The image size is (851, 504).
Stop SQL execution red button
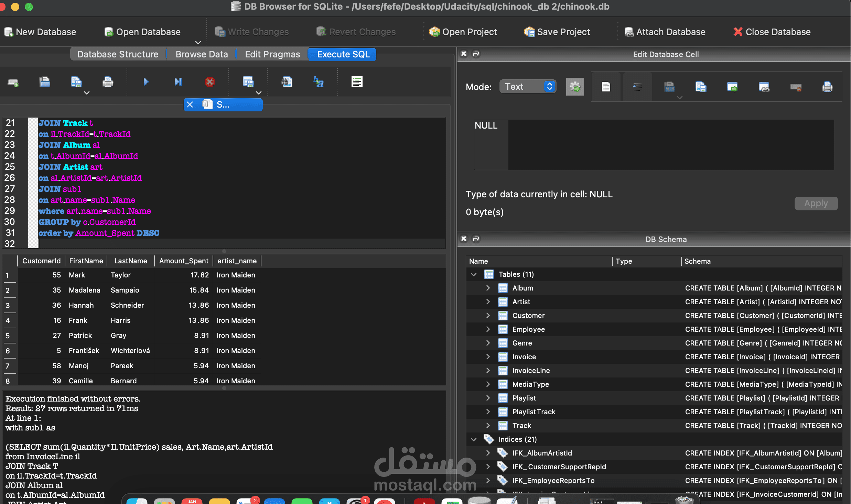(x=209, y=82)
